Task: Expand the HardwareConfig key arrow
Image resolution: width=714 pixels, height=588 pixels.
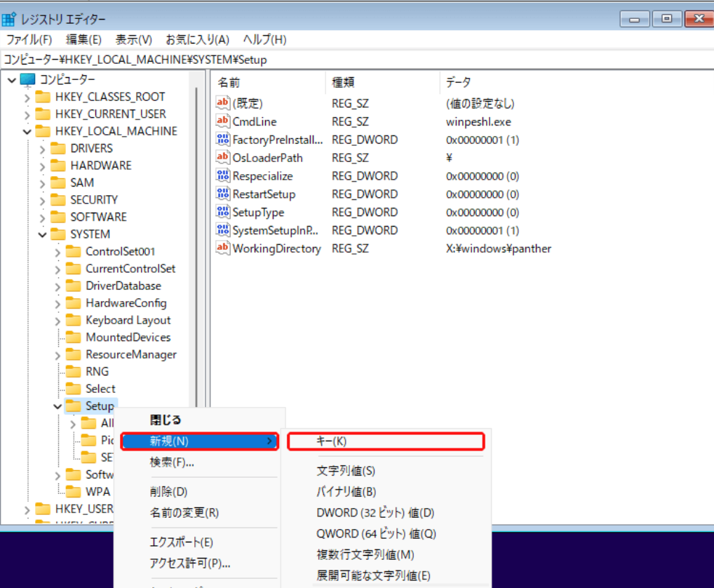Action: [x=58, y=304]
